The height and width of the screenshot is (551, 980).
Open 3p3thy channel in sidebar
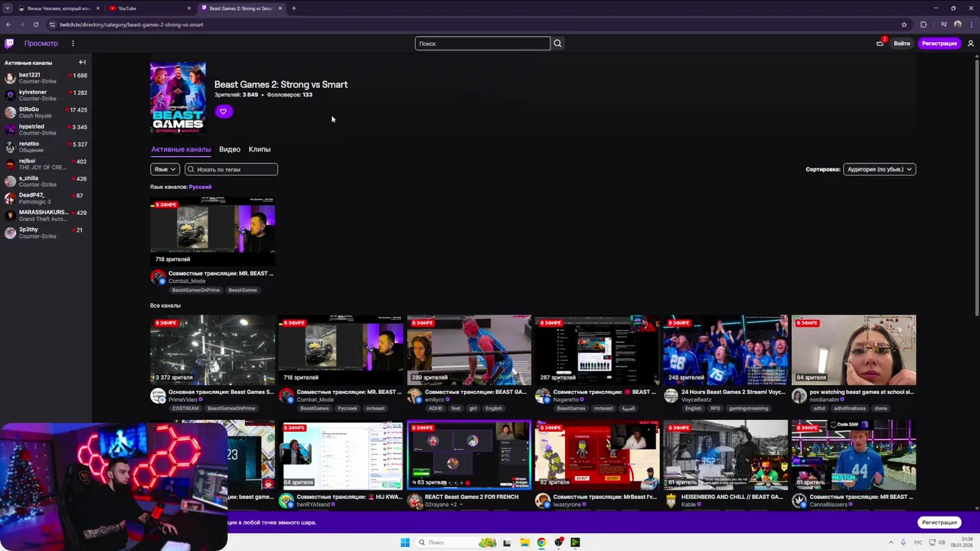click(x=46, y=233)
